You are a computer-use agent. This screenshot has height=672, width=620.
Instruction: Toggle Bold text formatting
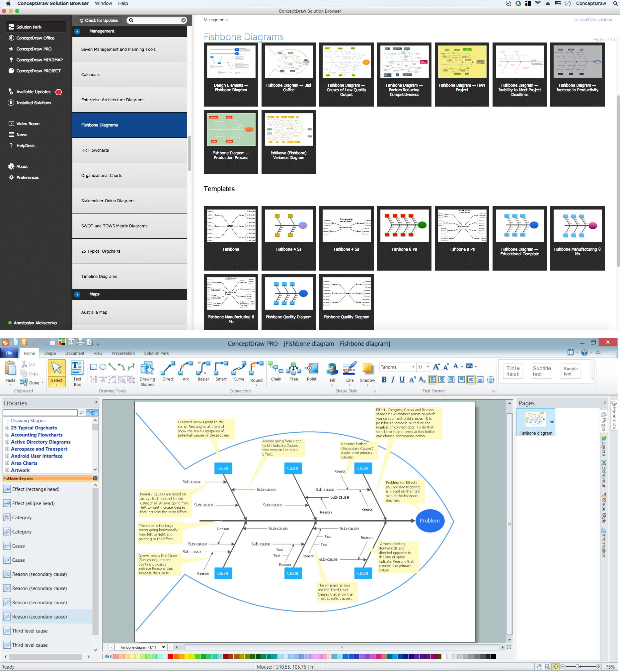pos(384,379)
